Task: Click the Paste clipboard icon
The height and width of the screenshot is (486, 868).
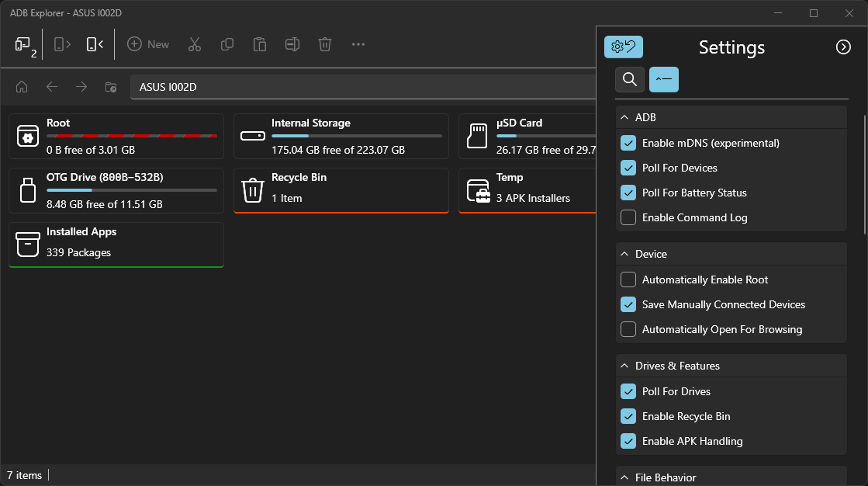Action: pyautogui.click(x=260, y=44)
